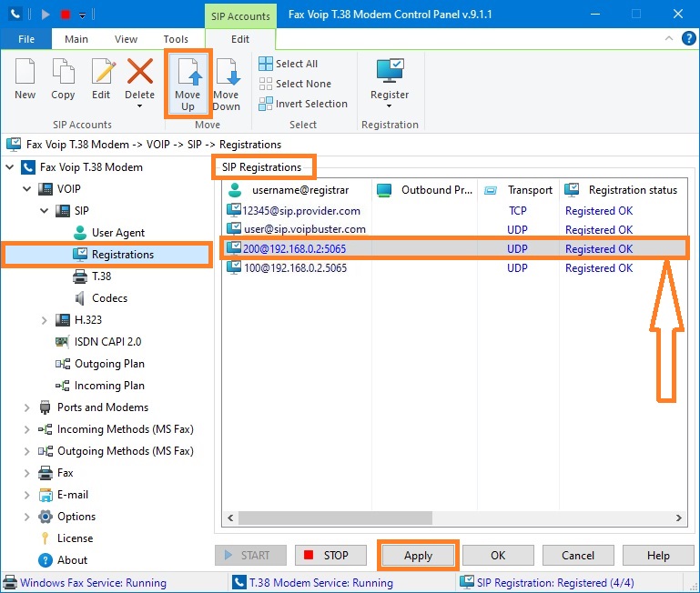Image resolution: width=700 pixels, height=593 pixels.
Task: Select row 200@192.168.0.2:5065
Action: [x=454, y=249]
